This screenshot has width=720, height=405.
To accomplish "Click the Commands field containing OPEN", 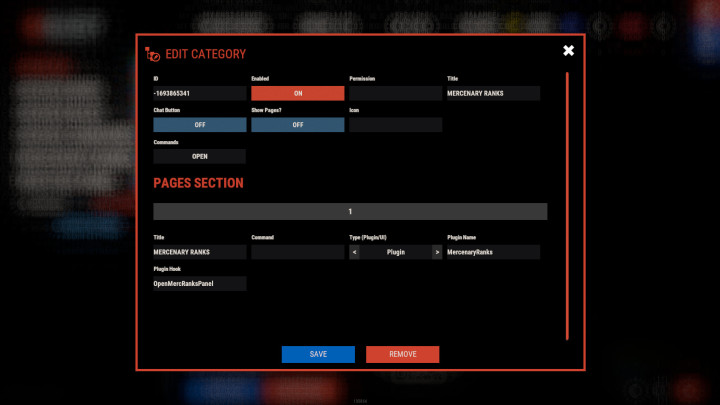I will point(199,157).
